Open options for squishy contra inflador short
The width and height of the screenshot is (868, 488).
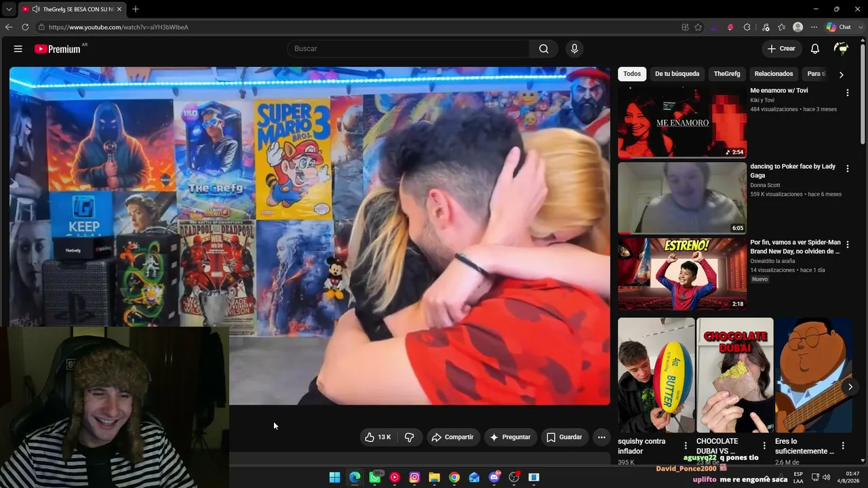click(x=686, y=446)
